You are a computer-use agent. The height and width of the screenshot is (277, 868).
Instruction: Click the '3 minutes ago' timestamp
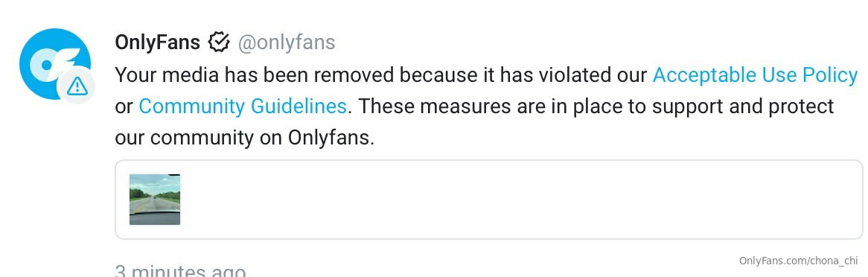(180, 271)
